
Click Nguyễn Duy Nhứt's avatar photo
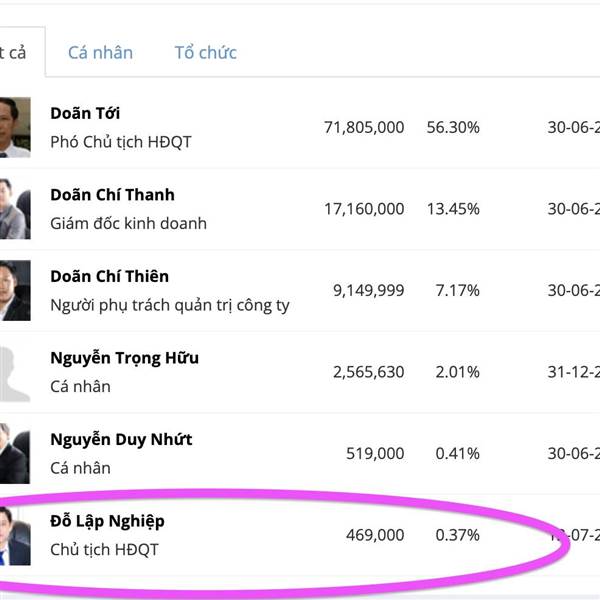click(13, 453)
